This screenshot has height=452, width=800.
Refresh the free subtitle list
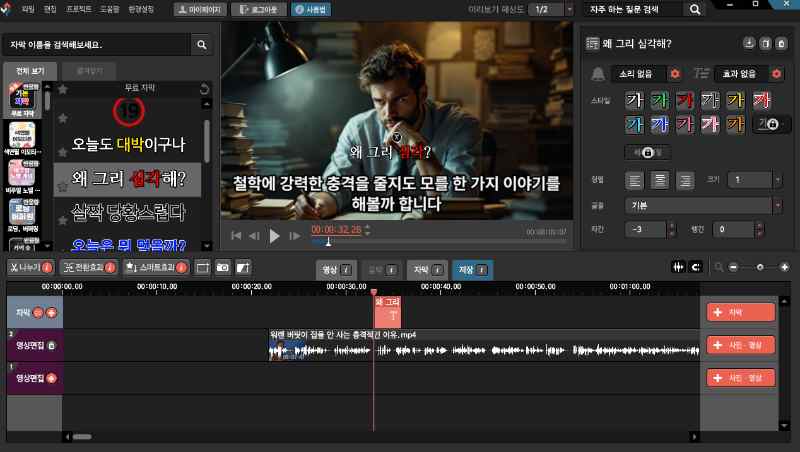click(204, 89)
